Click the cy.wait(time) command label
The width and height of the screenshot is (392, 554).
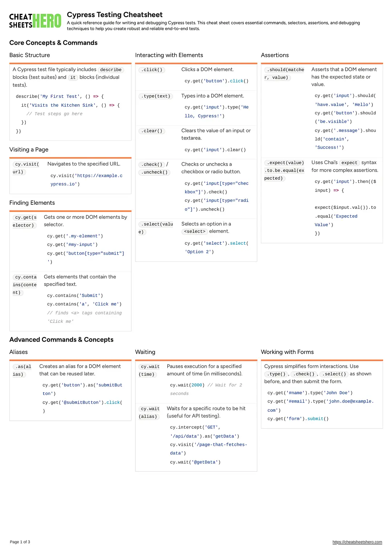tap(149, 370)
